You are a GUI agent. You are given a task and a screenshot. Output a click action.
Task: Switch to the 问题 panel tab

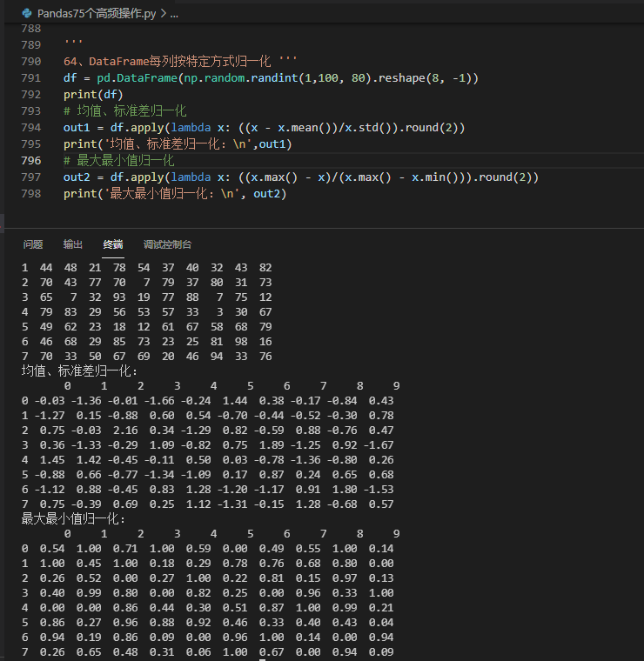pyautogui.click(x=33, y=244)
